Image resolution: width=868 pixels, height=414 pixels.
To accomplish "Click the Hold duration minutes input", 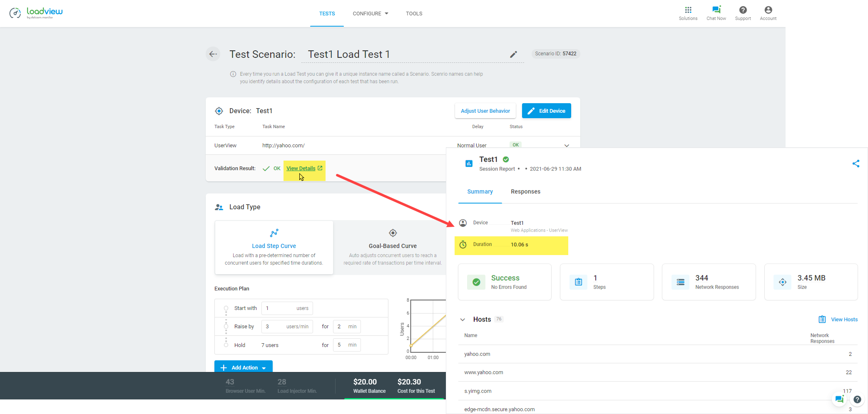I will point(347,345).
